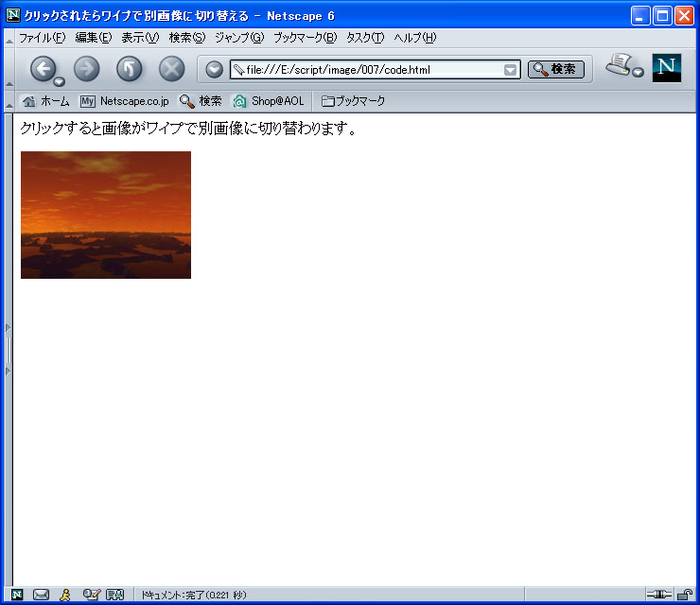
Task: Open the ファイル(F) menu
Action: tap(42, 38)
